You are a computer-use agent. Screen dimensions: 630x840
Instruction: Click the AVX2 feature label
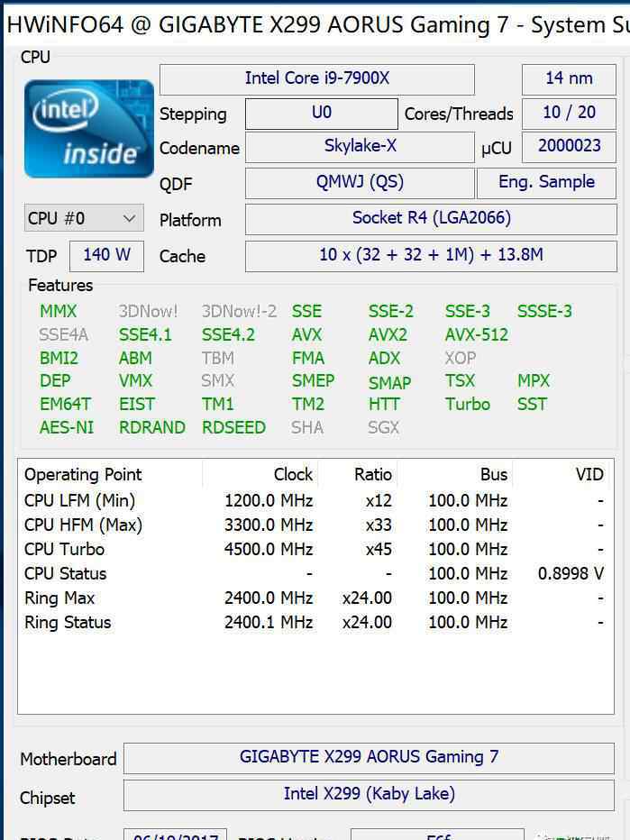point(388,334)
